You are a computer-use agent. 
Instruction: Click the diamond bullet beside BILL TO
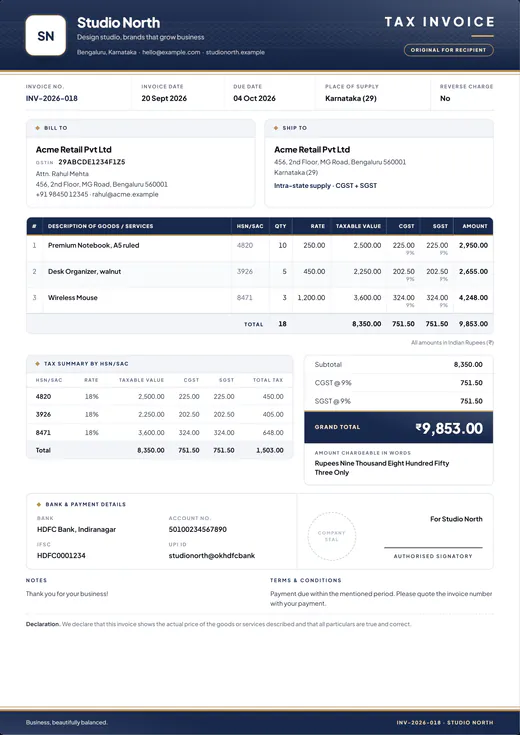(38, 128)
